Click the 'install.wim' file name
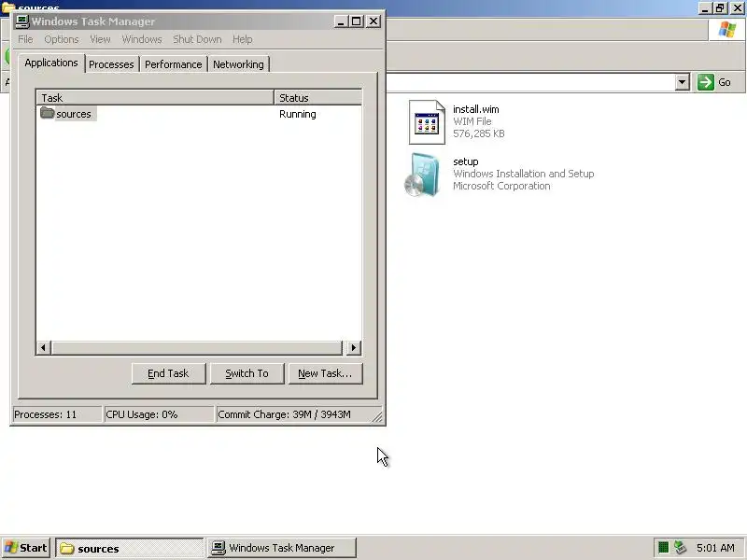Image resolution: width=747 pixels, height=560 pixels. 476,109
